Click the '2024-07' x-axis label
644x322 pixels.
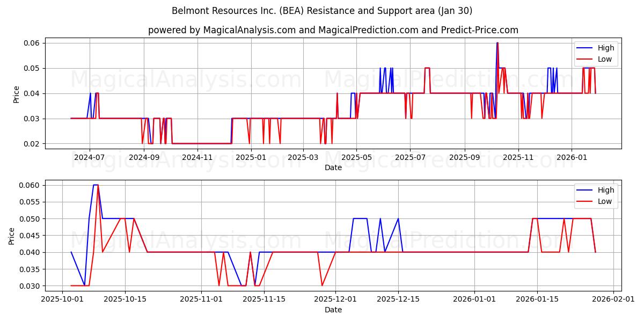[89, 158]
